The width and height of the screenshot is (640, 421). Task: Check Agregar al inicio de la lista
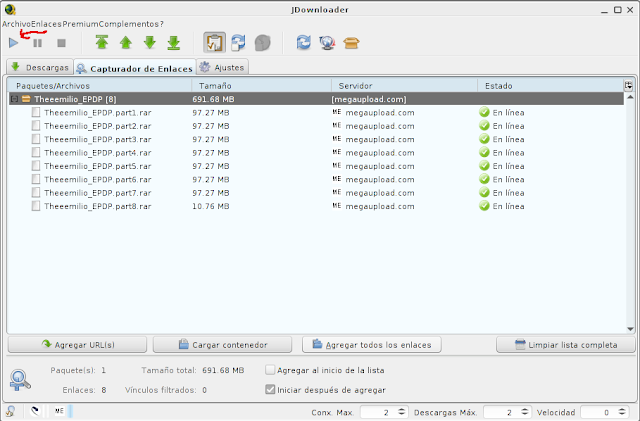270,370
